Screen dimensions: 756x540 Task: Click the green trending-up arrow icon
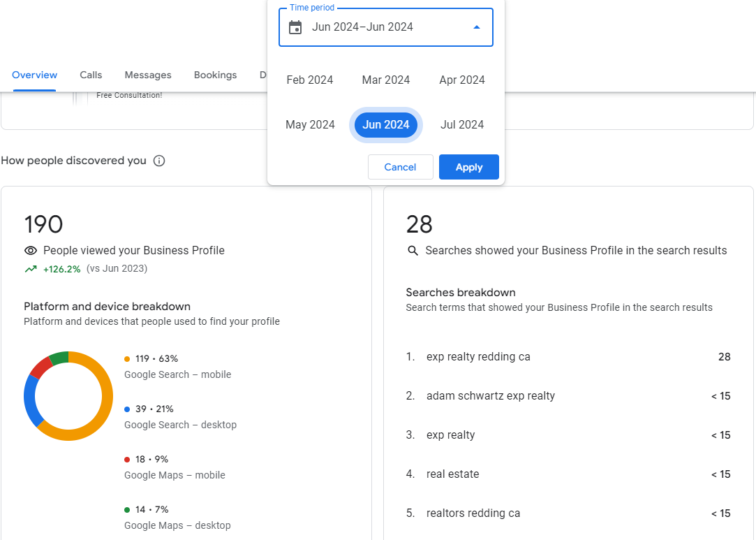31,269
